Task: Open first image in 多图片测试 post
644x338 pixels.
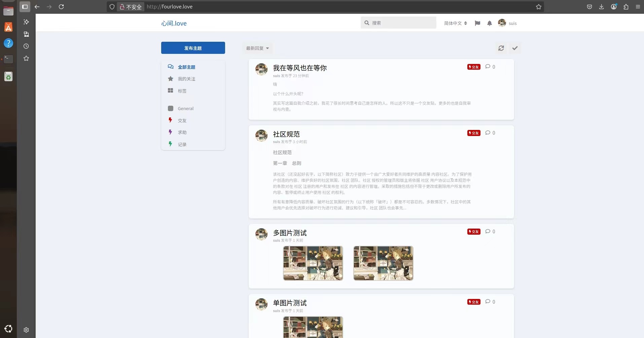Action: pos(313,263)
